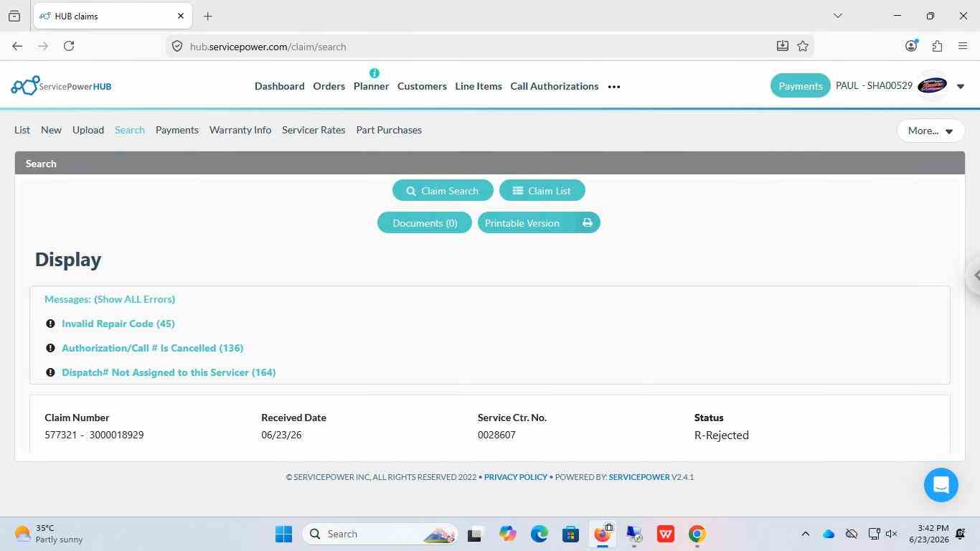Switch to the Warranty Info tab
980x551 pixels.
(240, 130)
